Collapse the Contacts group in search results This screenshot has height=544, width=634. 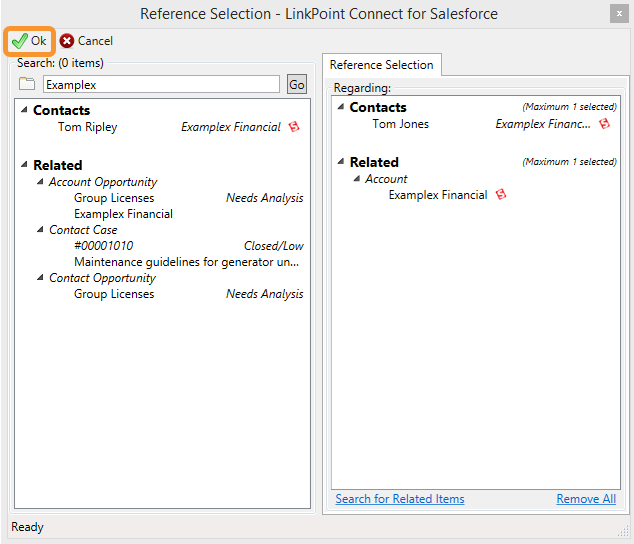(25, 110)
